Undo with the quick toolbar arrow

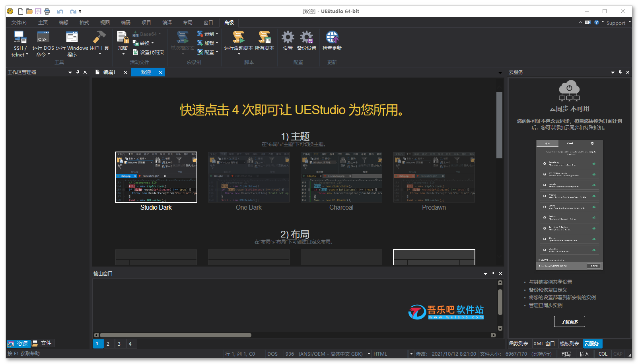[x=60, y=12]
